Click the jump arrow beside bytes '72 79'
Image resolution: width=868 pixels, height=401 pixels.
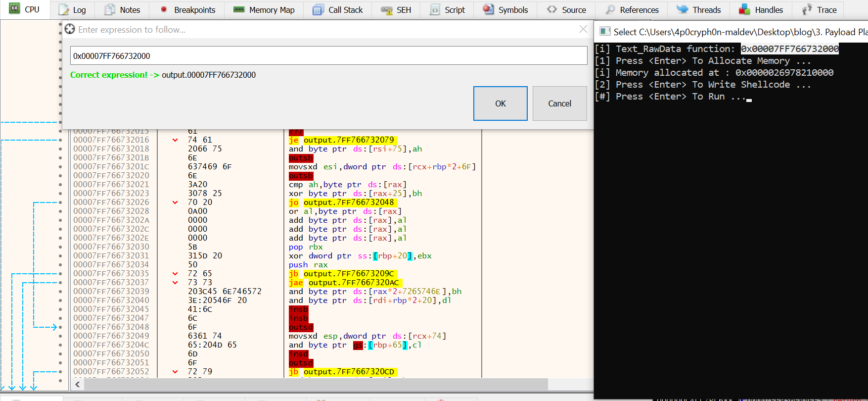(175, 372)
